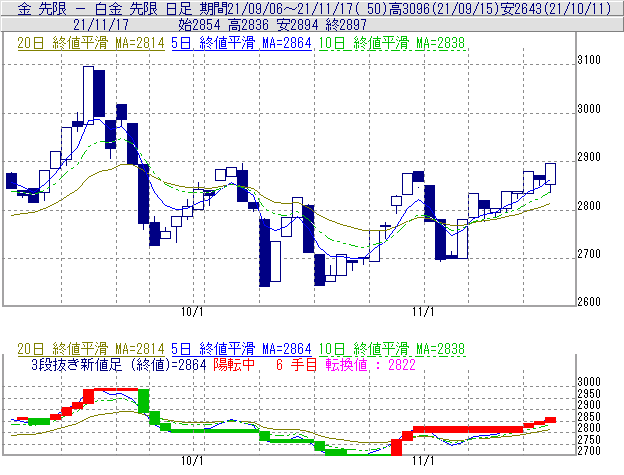
Task: Click the opening value '始2854'
Action: pos(199,25)
